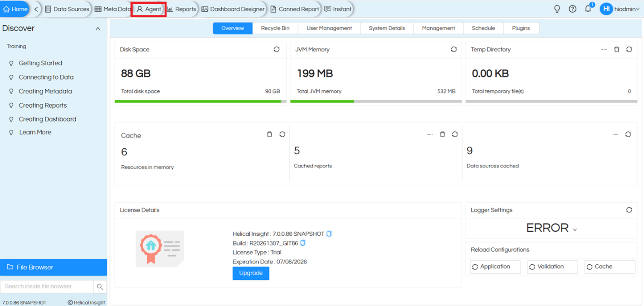The width and height of the screenshot is (644, 306).
Task: Open the Meta Data tab
Action: click(112, 9)
